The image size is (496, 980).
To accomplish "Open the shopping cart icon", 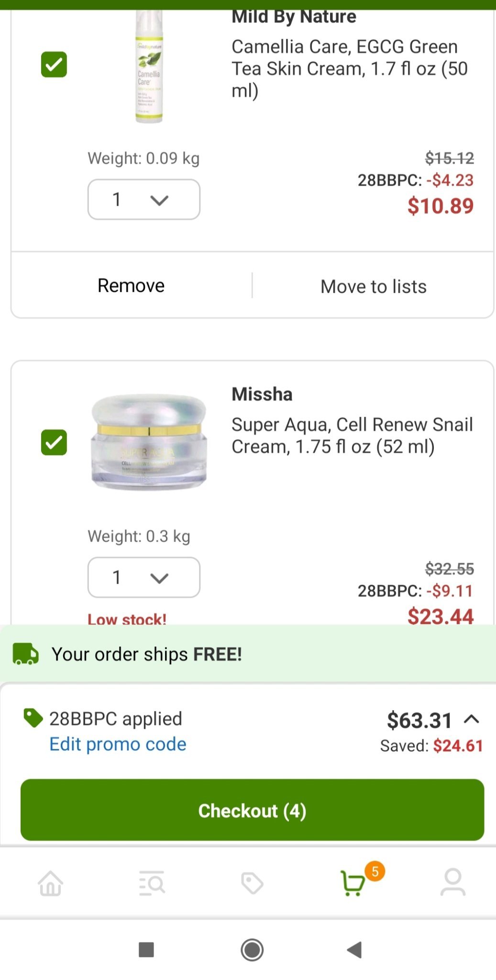I will 353,883.
